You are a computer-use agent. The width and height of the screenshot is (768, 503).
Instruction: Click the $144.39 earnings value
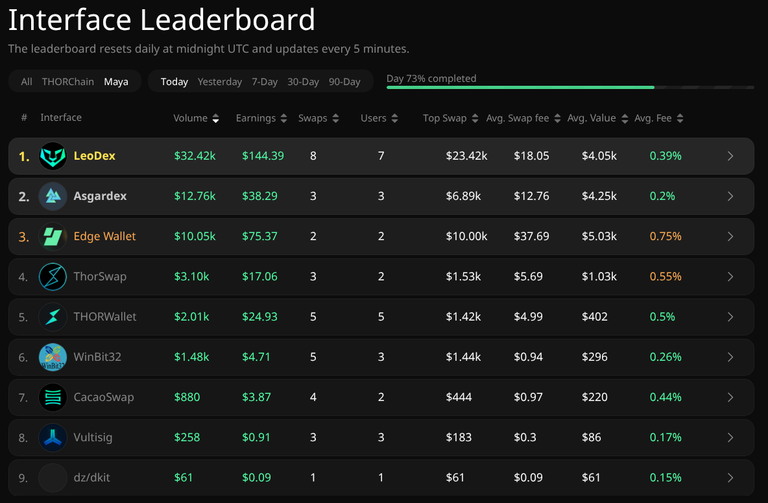[263, 156]
